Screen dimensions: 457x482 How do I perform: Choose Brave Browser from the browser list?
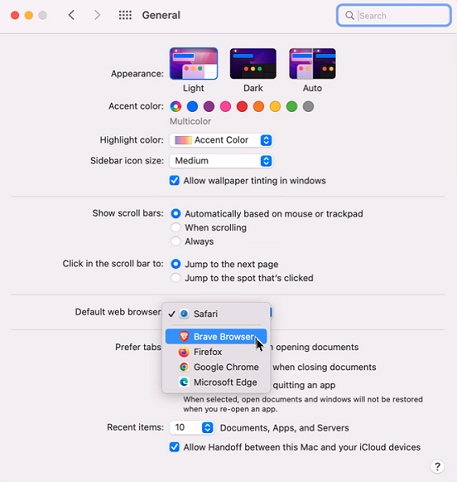(216, 336)
